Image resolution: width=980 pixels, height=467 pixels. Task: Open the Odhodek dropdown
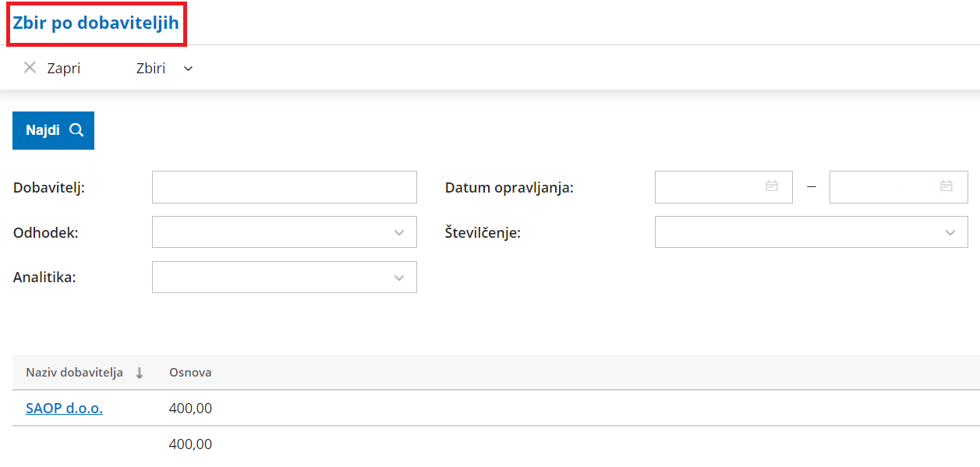pos(285,232)
